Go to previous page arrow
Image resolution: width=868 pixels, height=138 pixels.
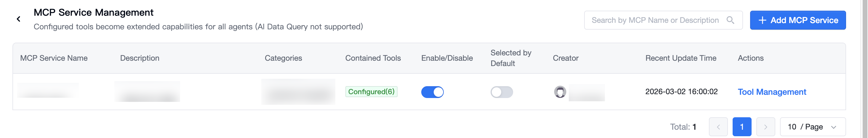tap(718, 127)
